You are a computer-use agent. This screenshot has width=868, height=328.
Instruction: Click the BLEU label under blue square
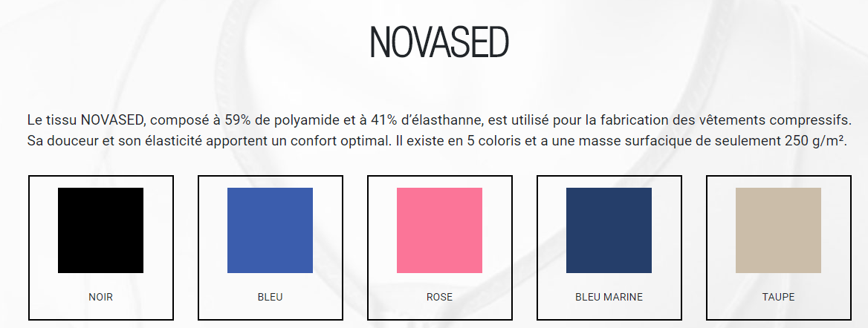(x=271, y=297)
